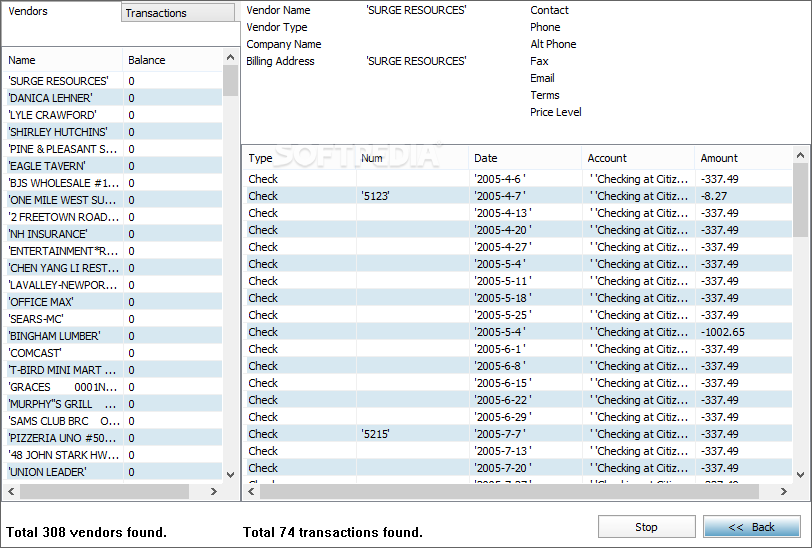The width and height of the screenshot is (812, 548).
Task: Click the Type cell of the '2005-5-18' row
Action: [x=300, y=298]
